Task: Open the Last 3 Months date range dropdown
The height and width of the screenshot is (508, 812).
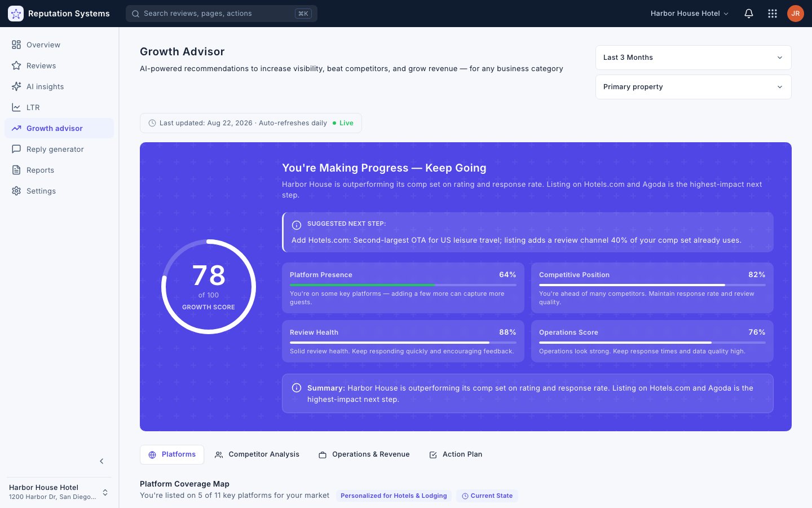Action: [694, 58]
